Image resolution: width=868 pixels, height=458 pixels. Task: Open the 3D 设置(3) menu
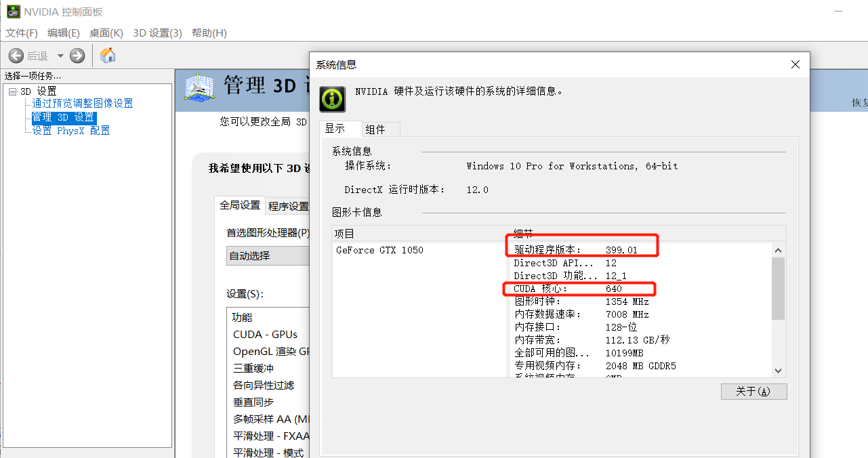pos(157,33)
